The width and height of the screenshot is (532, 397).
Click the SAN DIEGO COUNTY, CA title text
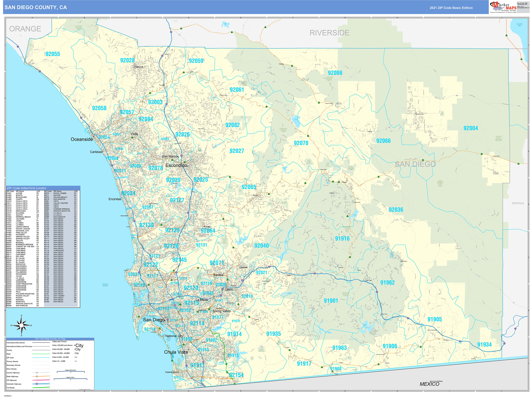[36, 7]
